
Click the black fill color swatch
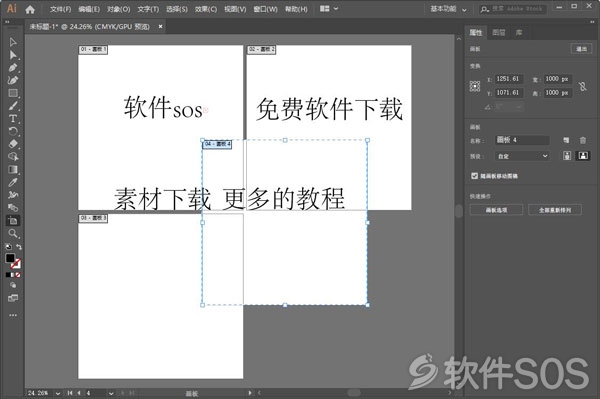pos(10,258)
